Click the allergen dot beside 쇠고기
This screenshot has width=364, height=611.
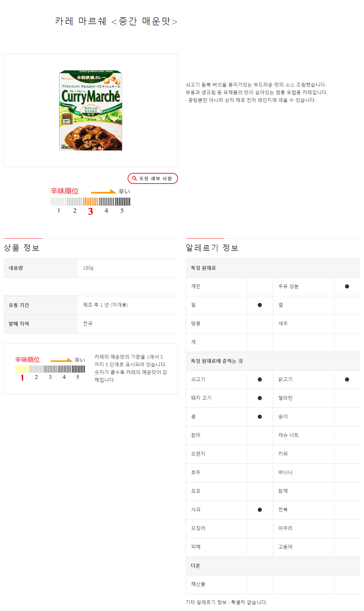(x=260, y=380)
